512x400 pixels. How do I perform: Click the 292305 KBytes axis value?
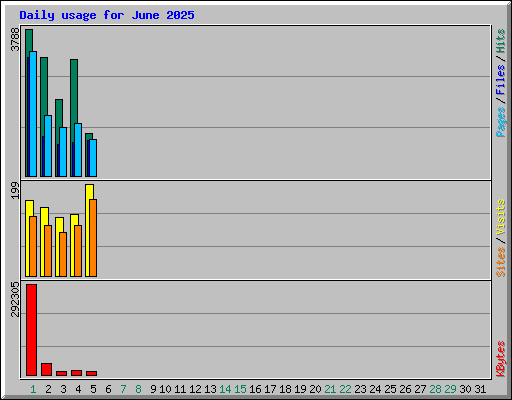(15, 299)
